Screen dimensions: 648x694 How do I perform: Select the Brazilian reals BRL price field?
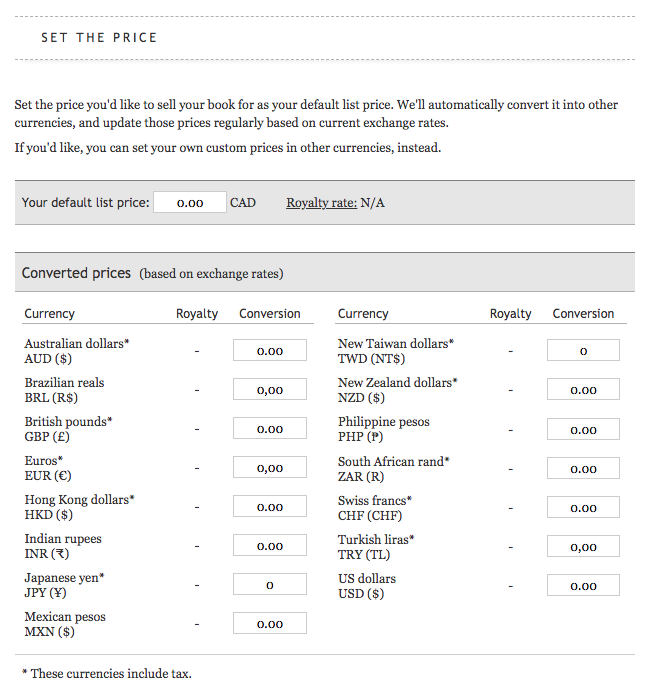(270, 390)
